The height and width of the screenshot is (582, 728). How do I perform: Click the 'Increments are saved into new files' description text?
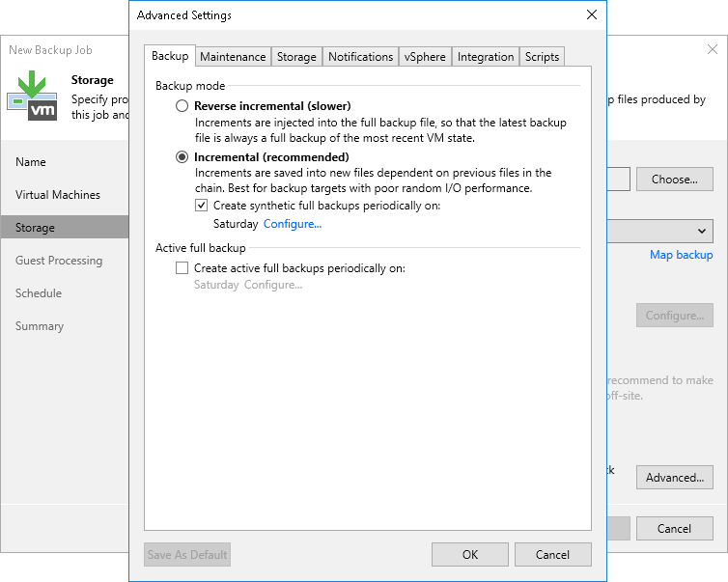point(374,180)
